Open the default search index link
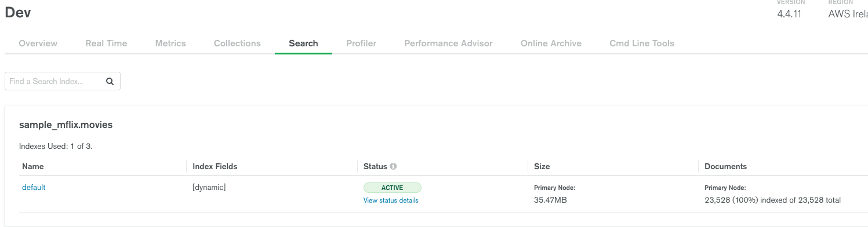The width and height of the screenshot is (868, 227). [x=34, y=188]
